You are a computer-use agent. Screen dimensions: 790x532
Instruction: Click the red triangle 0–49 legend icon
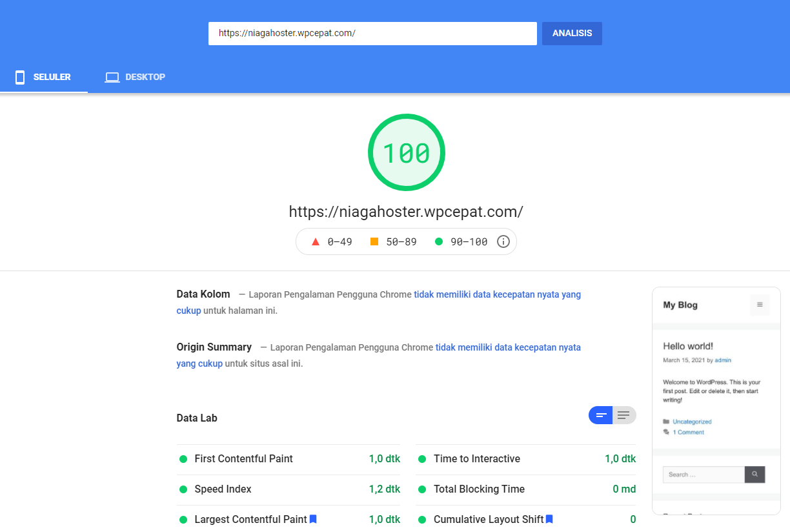316,242
